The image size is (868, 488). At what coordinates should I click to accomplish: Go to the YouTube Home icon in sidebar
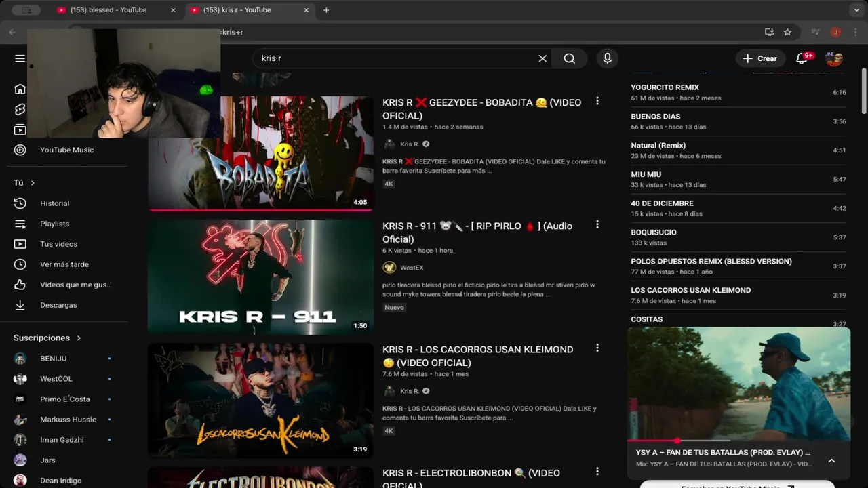pos(20,89)
